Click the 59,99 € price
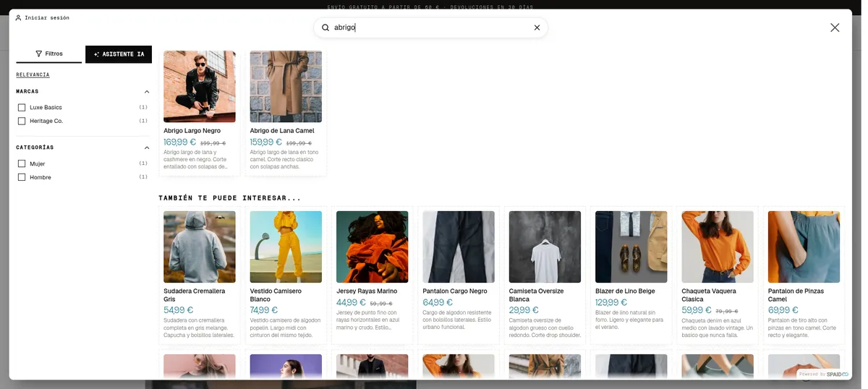868x389 pixels. pyautogui.click(x=697, y=310)
